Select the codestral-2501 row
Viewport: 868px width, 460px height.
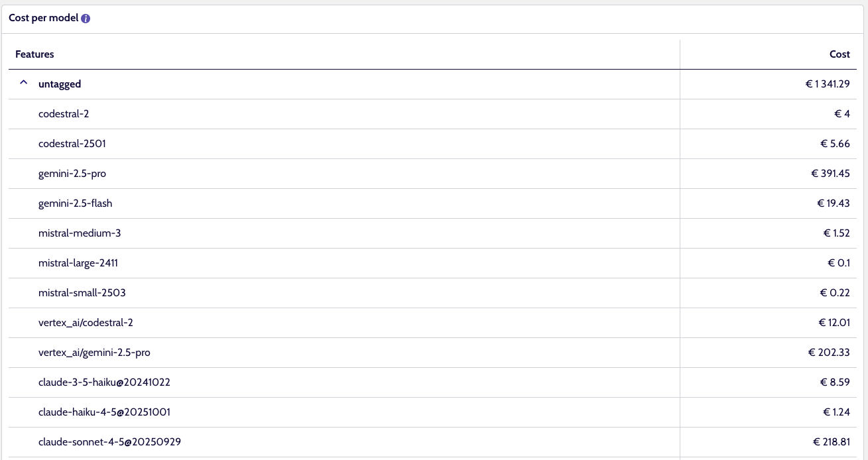pyautogui.click(x=433, y=144)
